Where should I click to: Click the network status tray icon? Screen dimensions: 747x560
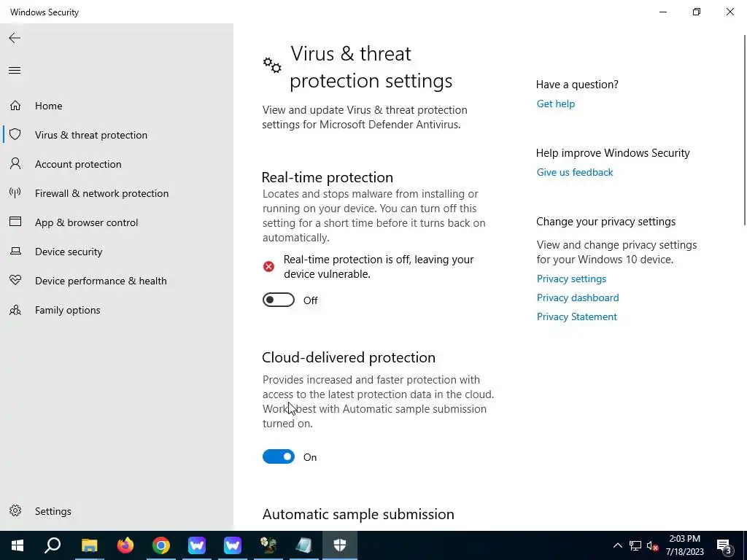(635, 545)
